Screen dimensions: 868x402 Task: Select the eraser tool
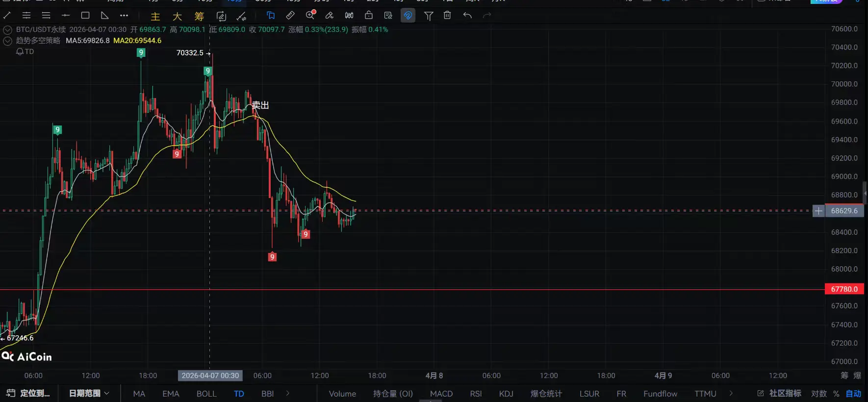tap(330, 16)
